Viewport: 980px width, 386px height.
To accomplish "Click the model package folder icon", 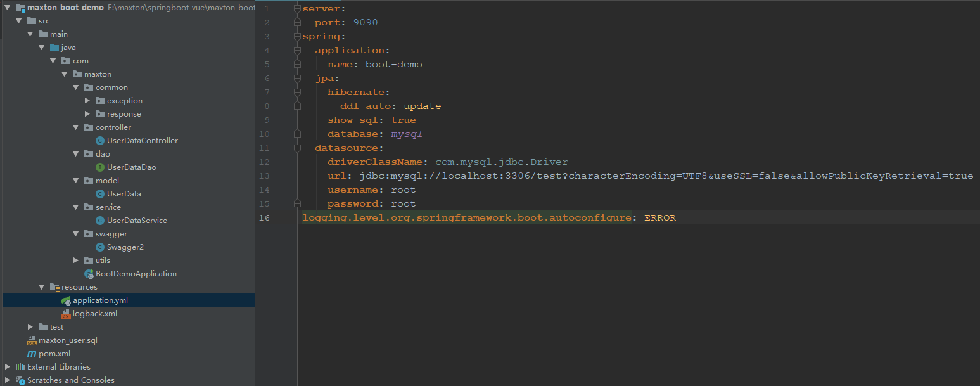I will pos(88,181).
